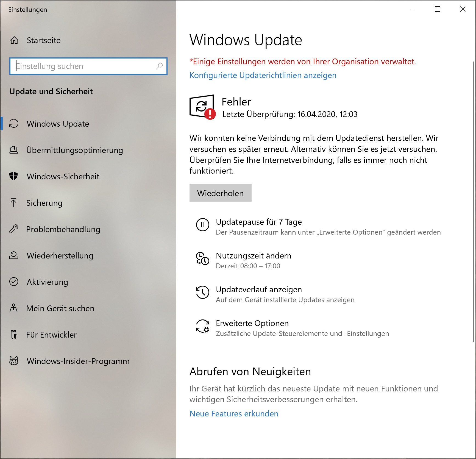Open Für Entwickler settings
476x459 pixels.
[x=88, y=335]
